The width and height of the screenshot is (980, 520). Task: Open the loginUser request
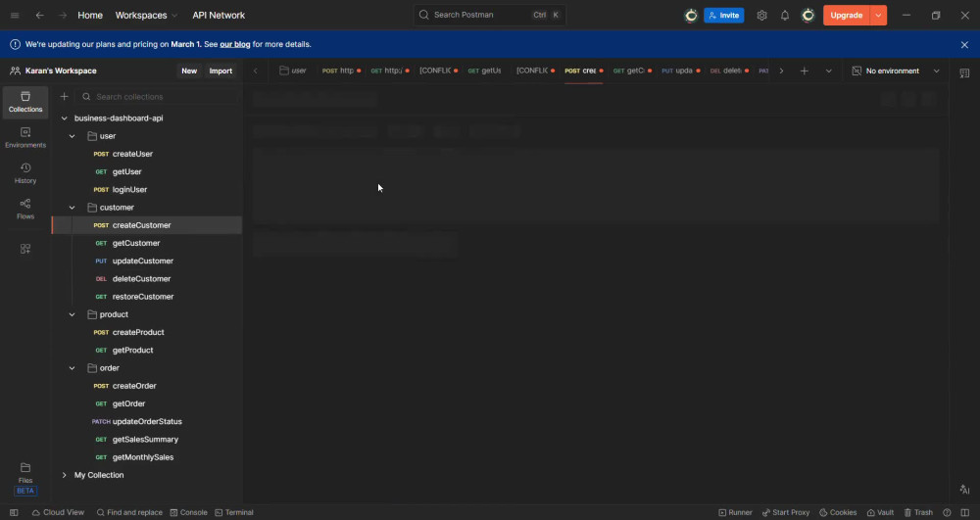tap(129, 190)
